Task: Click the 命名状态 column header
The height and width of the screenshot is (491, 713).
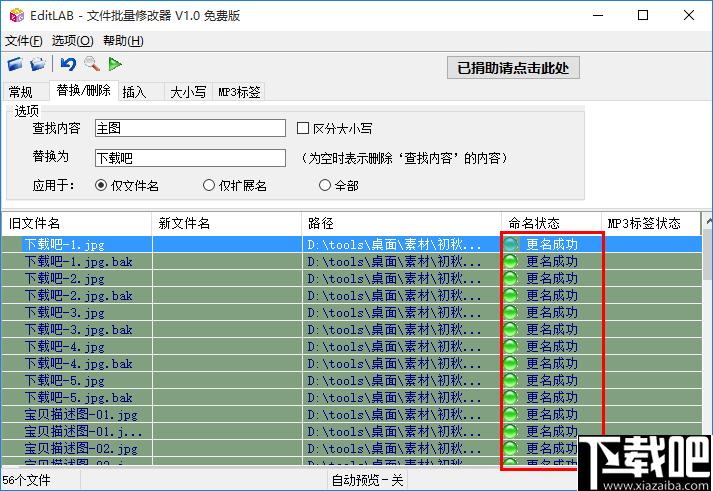Action: pyautogui.click(x=552, y=223)
